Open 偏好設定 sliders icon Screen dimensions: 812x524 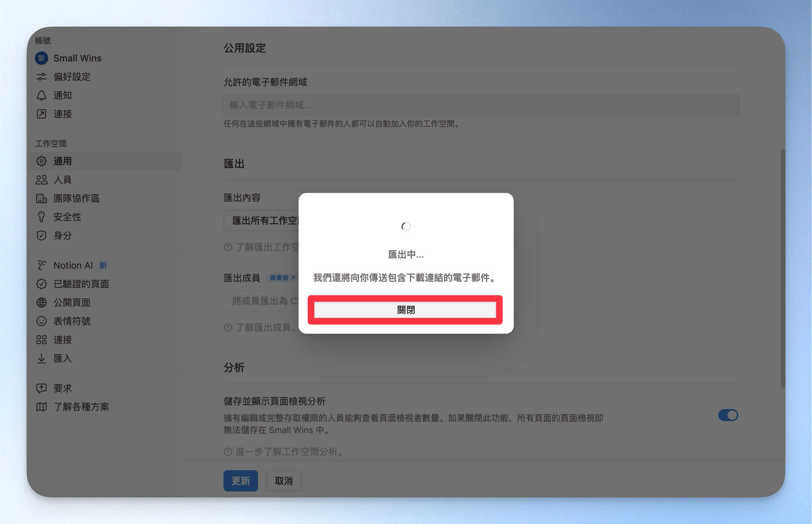pyautogui.click(x=41, y=77)
